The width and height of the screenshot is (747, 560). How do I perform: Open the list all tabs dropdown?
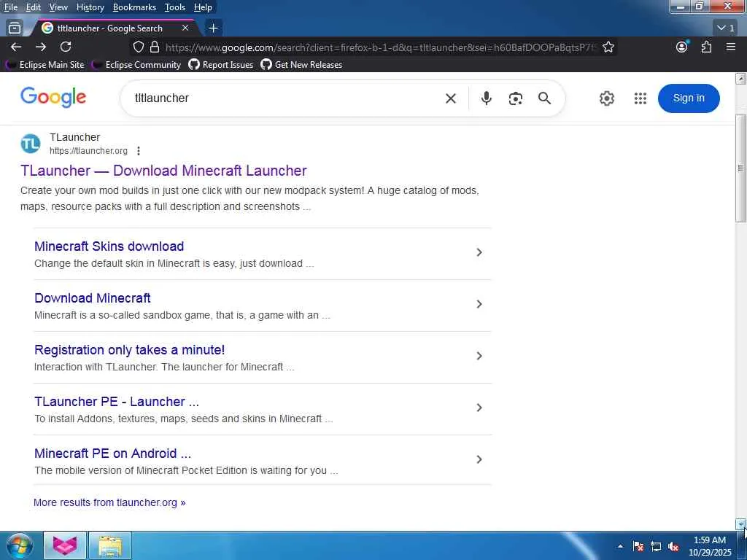pyautogui.click(x=726, y=28)
